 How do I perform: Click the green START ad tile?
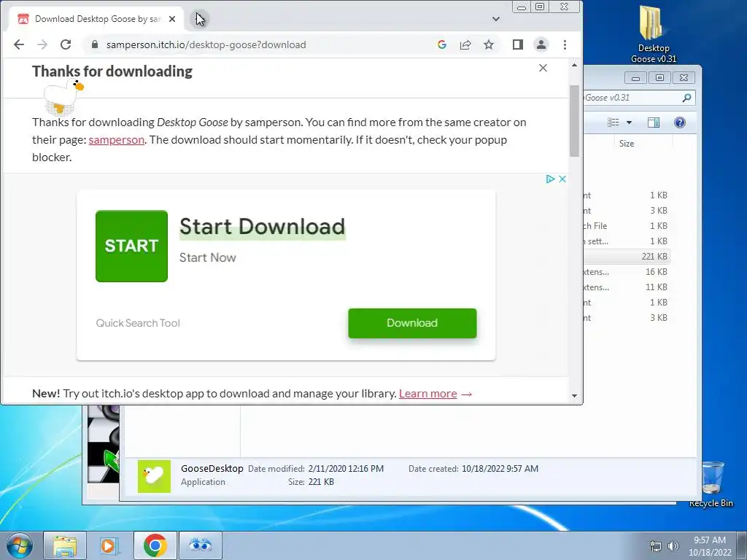pos(131,246)
